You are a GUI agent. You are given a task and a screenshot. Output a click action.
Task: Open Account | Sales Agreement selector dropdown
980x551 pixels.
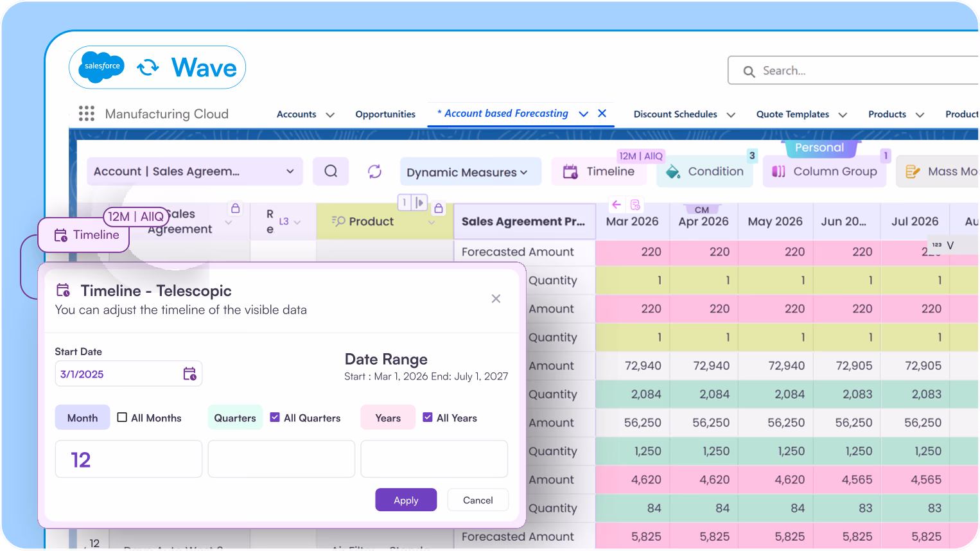coord(195,171)
